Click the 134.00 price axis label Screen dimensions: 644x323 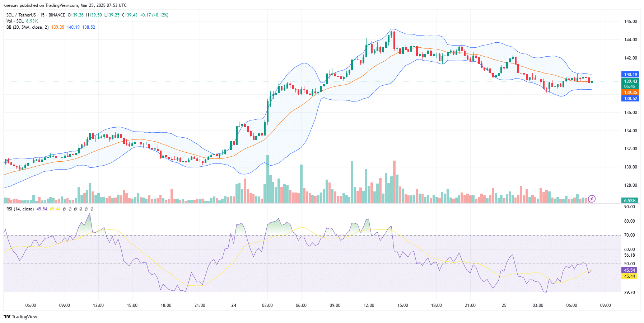point(631,131)
